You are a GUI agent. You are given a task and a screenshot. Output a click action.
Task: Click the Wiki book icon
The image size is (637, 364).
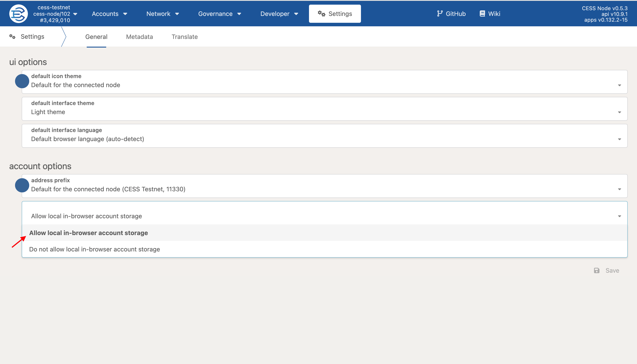click(x=482, y=13)
